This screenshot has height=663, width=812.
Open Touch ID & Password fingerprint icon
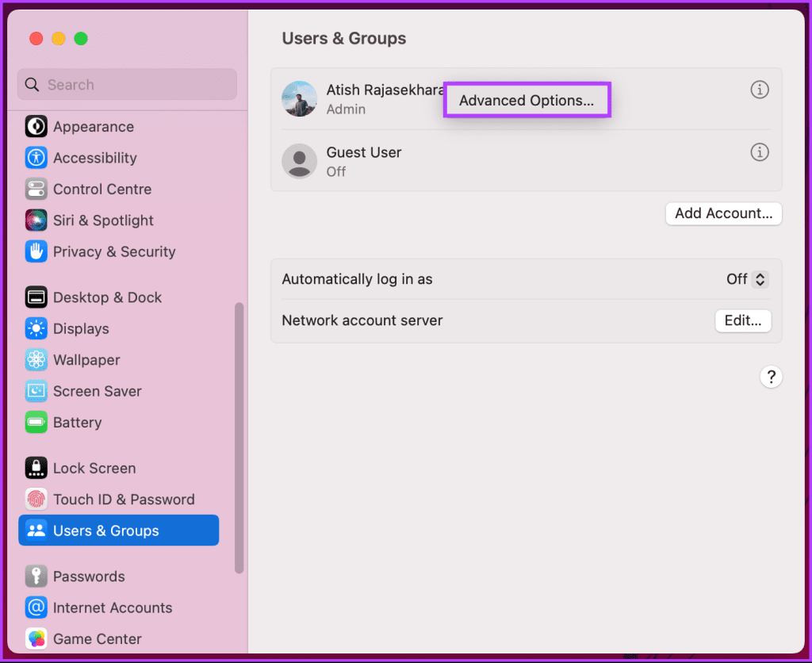click(x=36, y=500)
